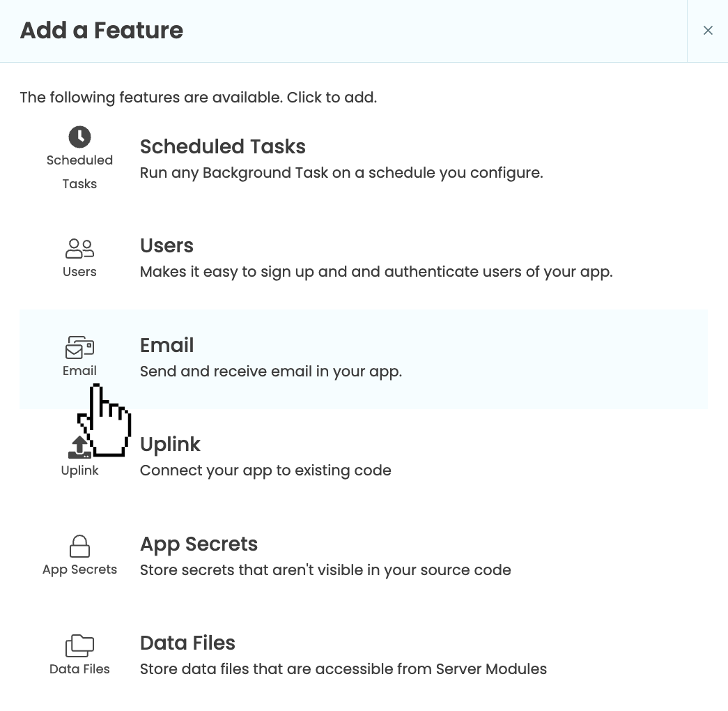Select the Scheduled Tasks clock icon
The height and width of the screenshot is (711, 728).
[x=79, y=137]
